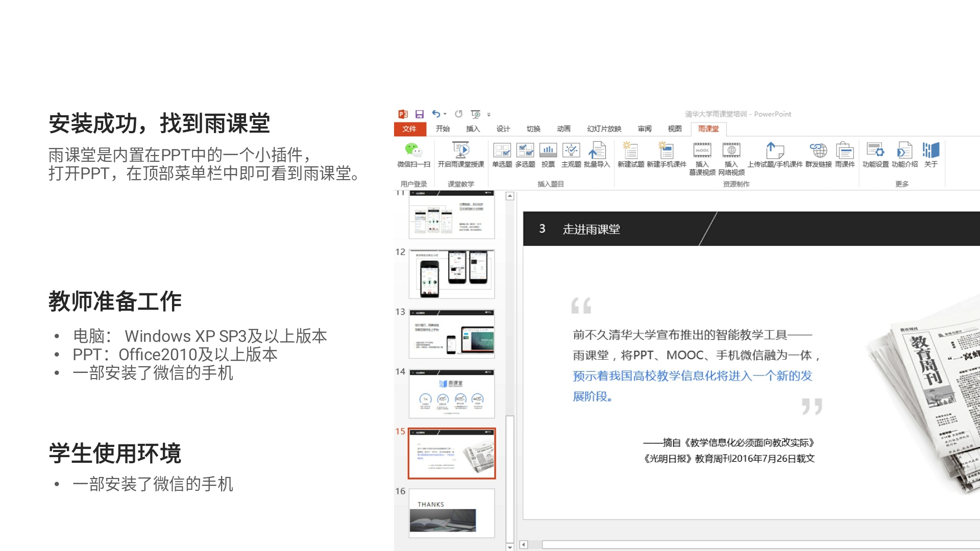Viewport: 980px width, 551px height.
Task: Select slide 15 thumbnail
Action: tap(452, 454)
